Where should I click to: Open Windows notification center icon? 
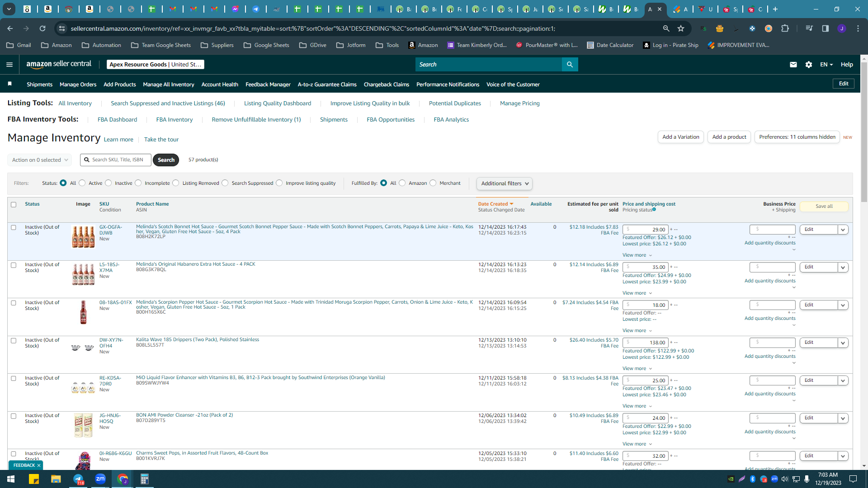[853, 479]
